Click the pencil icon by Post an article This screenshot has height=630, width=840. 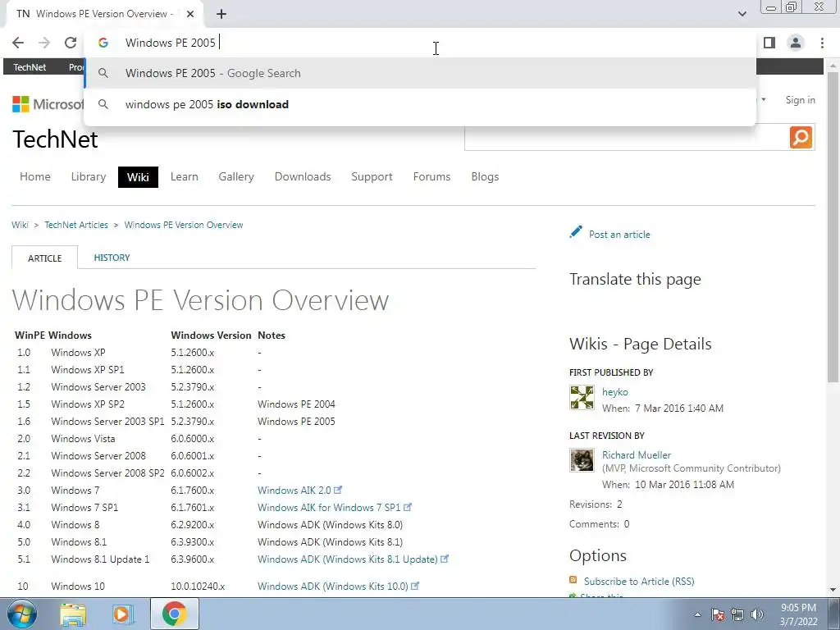click(576, 232)
